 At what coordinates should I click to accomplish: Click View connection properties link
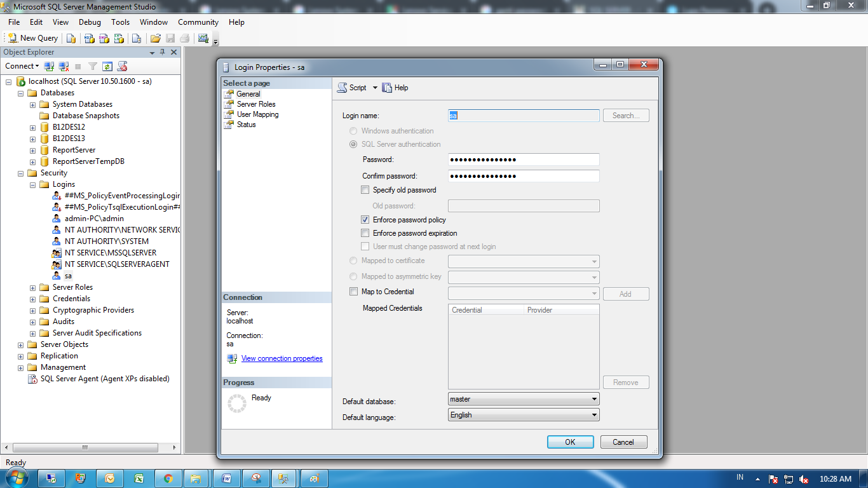pyautogui.click(x=281, y=358)
